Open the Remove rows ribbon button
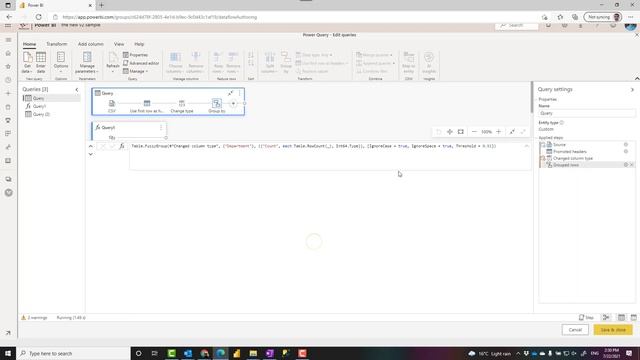640x360 pixels. pos(233,62)
